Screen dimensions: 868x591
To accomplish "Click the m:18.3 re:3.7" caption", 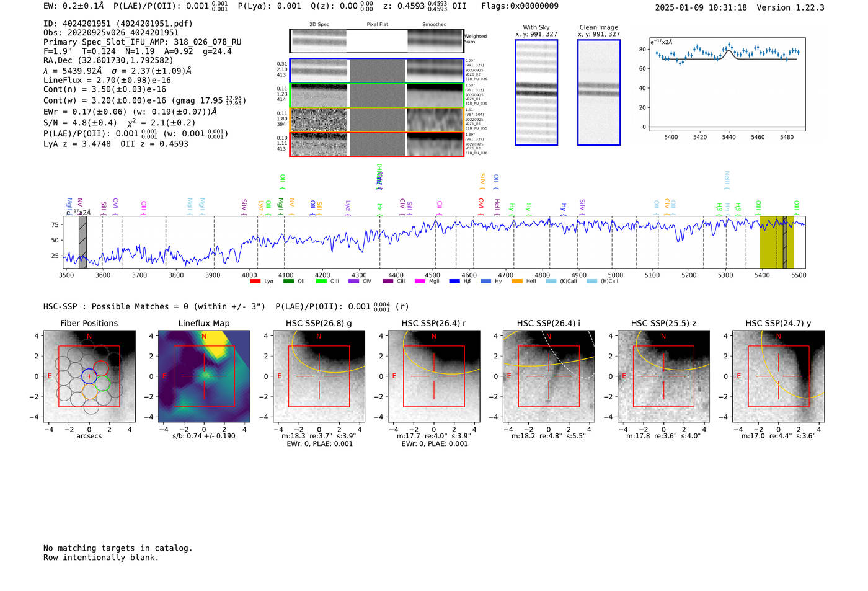I will pos(319,436).
